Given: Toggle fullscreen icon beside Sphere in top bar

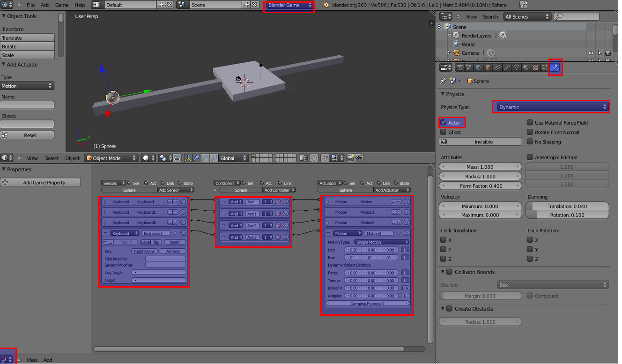Looking at the screenshot, I should click(524, 5).
